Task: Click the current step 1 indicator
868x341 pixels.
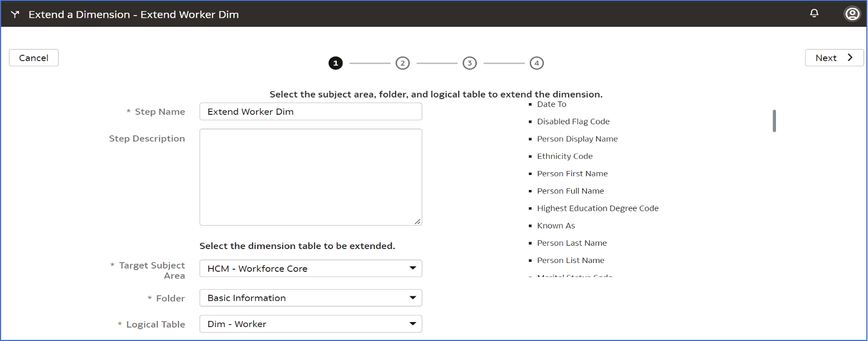Action: point(335,64)
